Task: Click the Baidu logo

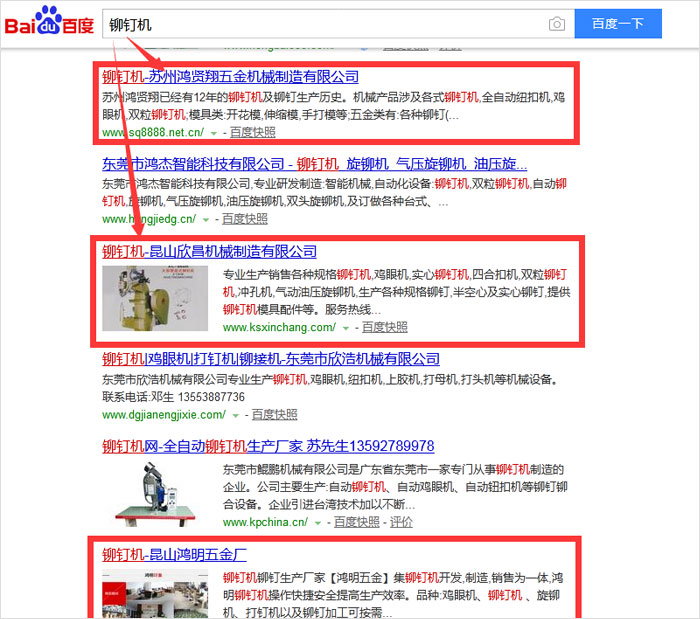Action: point(48,23)
